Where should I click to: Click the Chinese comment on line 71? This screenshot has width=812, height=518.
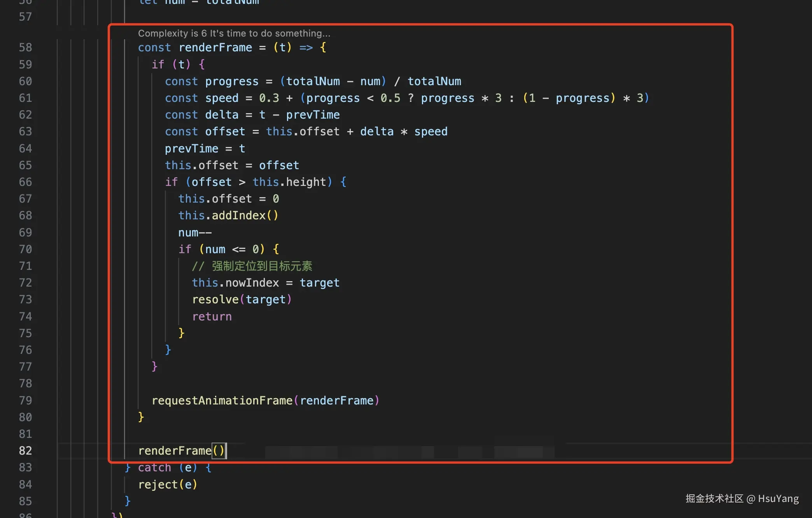252,266
